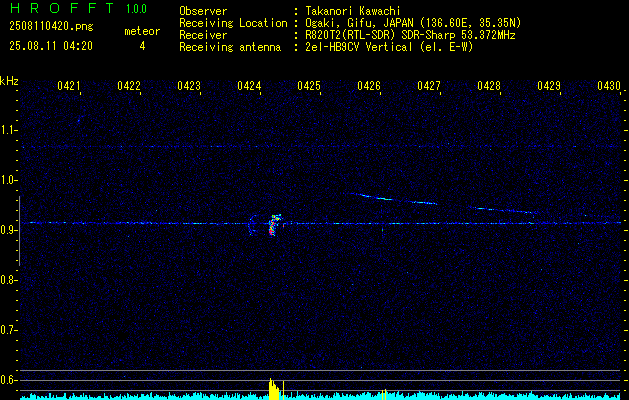Click the 0430 time axis label
Screen dimensions: 629x400
coord(609,85)
